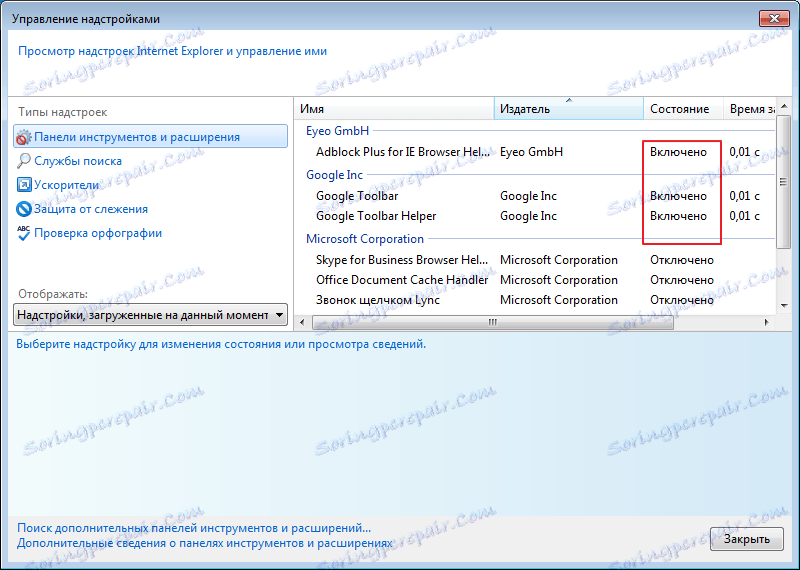Click the vertical scrollbar down arrow
Screen dimensions: 800x570
(784, 306)
